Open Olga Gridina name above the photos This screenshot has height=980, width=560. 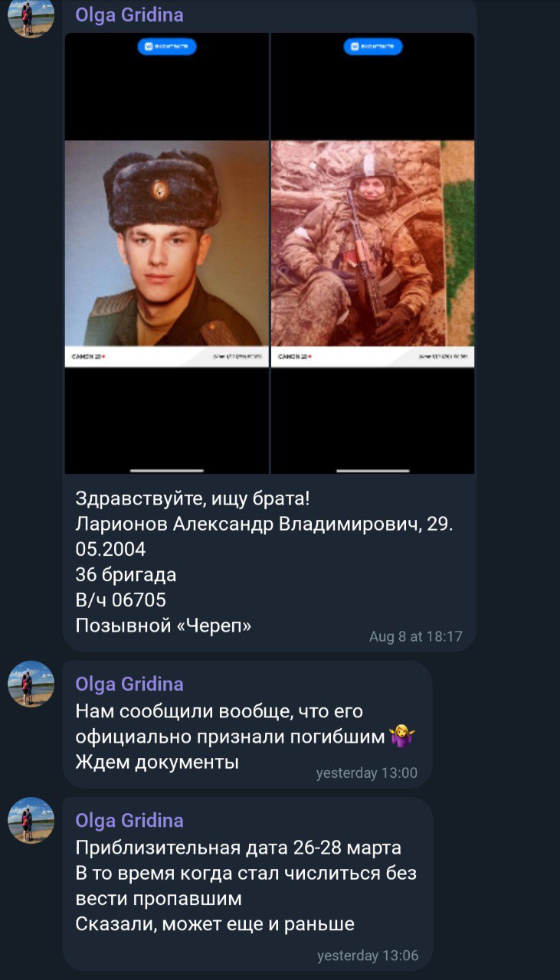tap(129, 15)
